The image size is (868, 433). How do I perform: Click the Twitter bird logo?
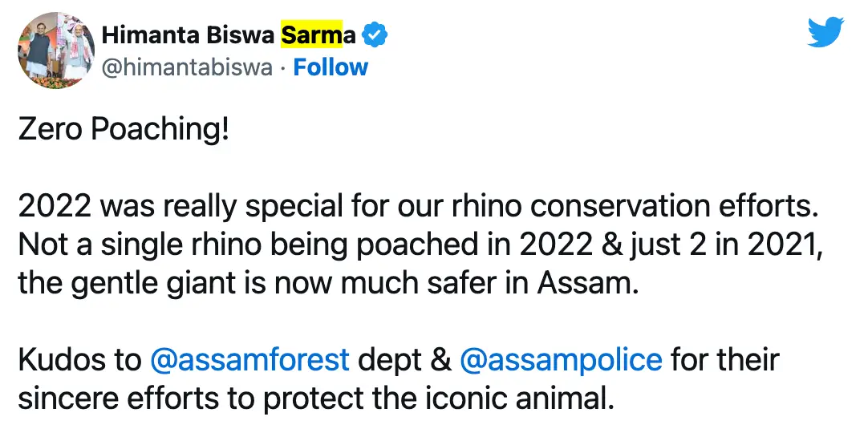coord(826,33)
